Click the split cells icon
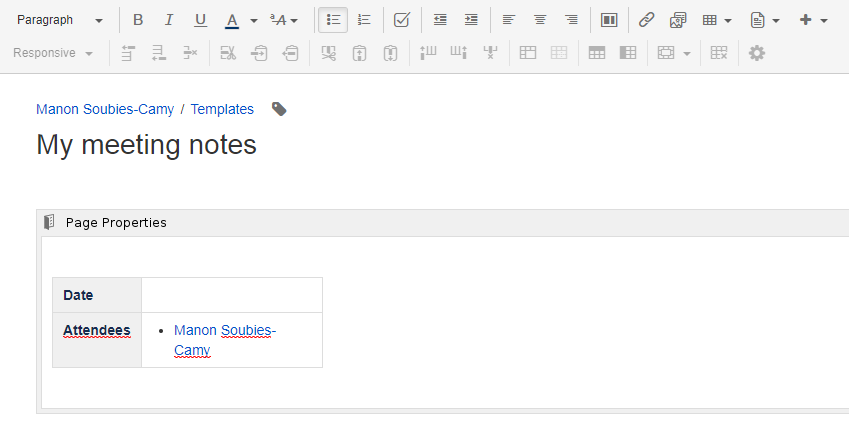 click(x=559, y=53)
